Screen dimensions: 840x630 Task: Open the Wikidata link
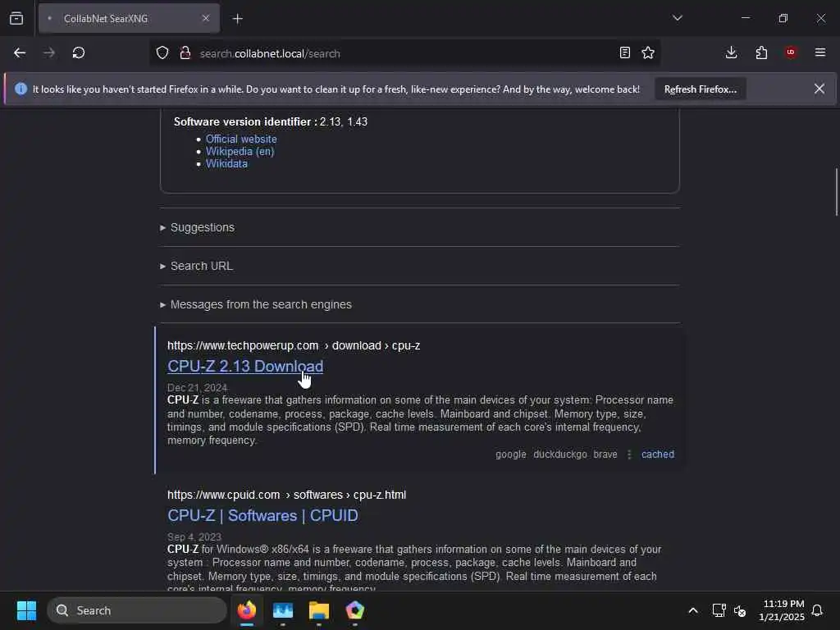tap(226, 164)
